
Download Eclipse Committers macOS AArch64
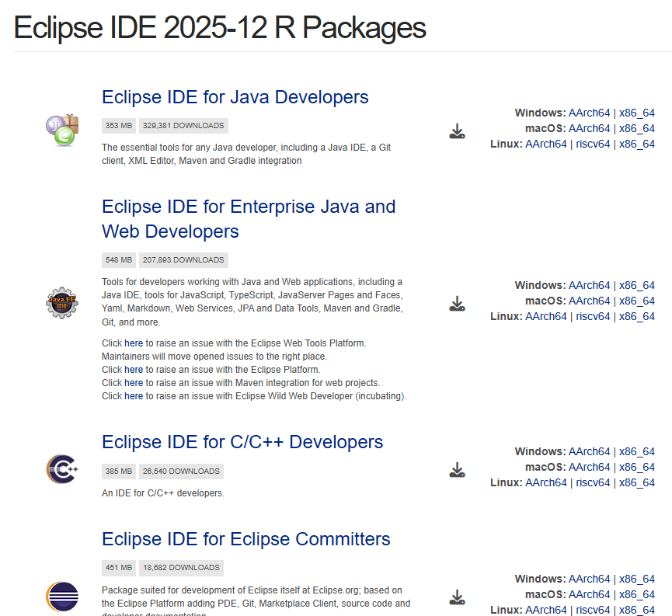click(x=589, y=594)
